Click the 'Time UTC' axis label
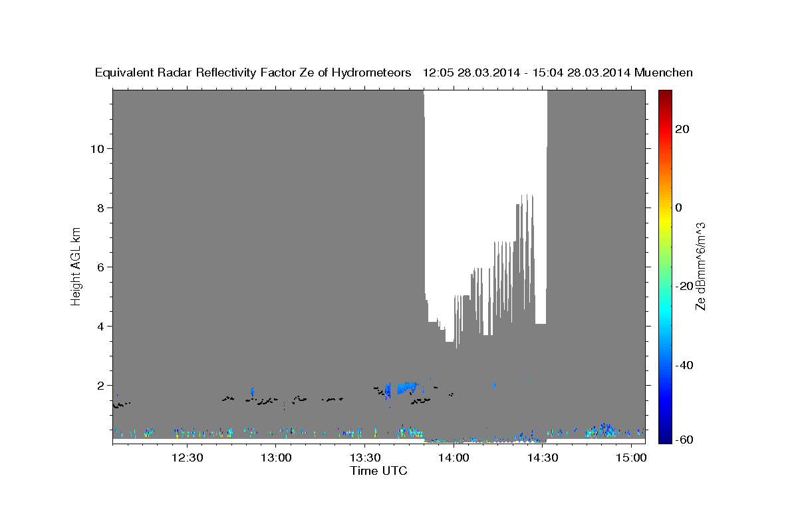The width and height of the screenshot is (798, 532). coord(378,471)
